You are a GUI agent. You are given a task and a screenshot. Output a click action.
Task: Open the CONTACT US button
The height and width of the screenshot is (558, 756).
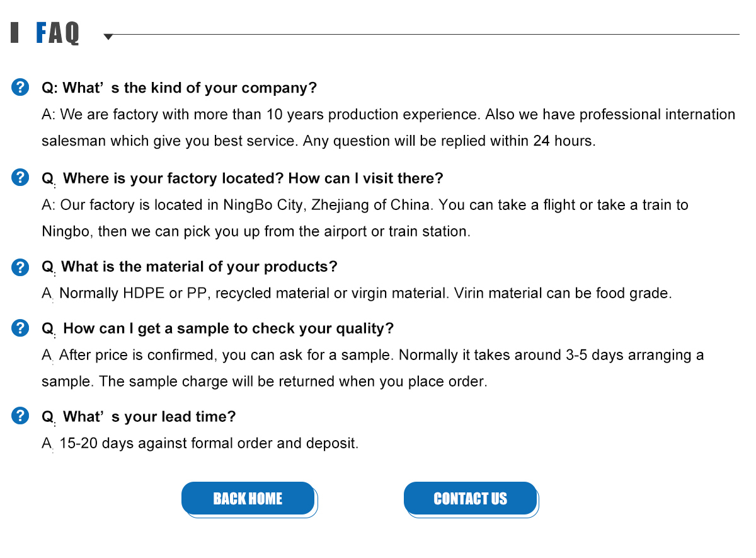point(471,499)
